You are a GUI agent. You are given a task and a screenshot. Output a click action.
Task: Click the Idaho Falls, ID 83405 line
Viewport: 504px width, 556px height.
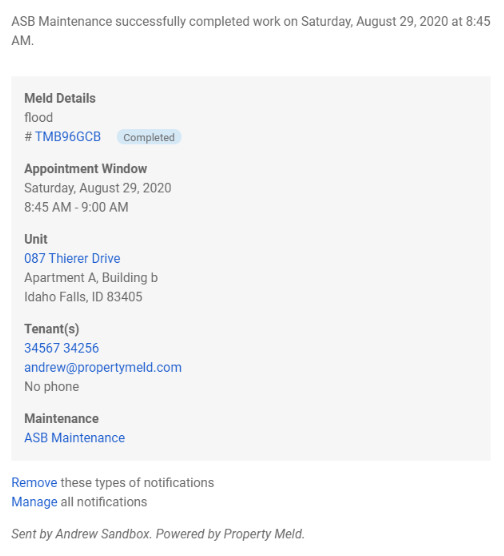coord(83,297)
